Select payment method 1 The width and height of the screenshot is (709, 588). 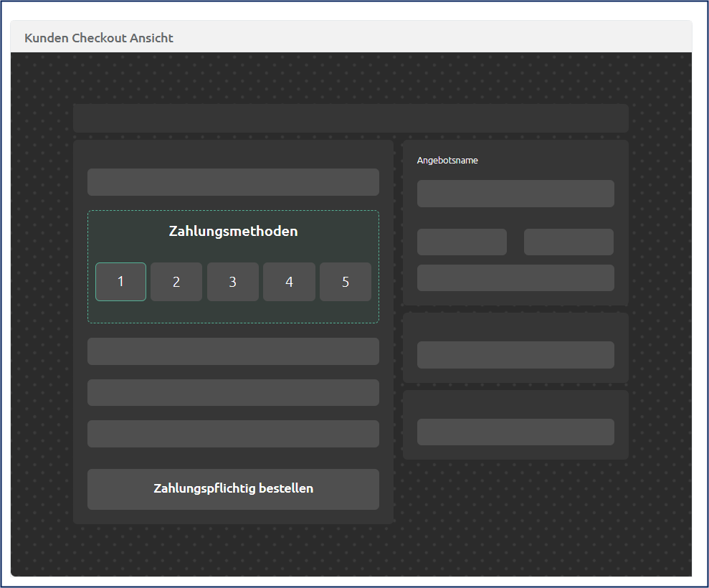pos(120,282)
